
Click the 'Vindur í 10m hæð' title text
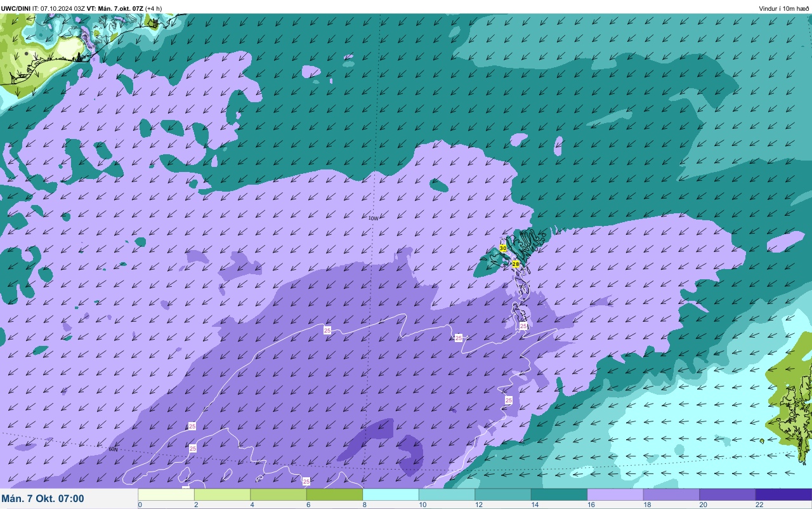[x=783, y=8]
